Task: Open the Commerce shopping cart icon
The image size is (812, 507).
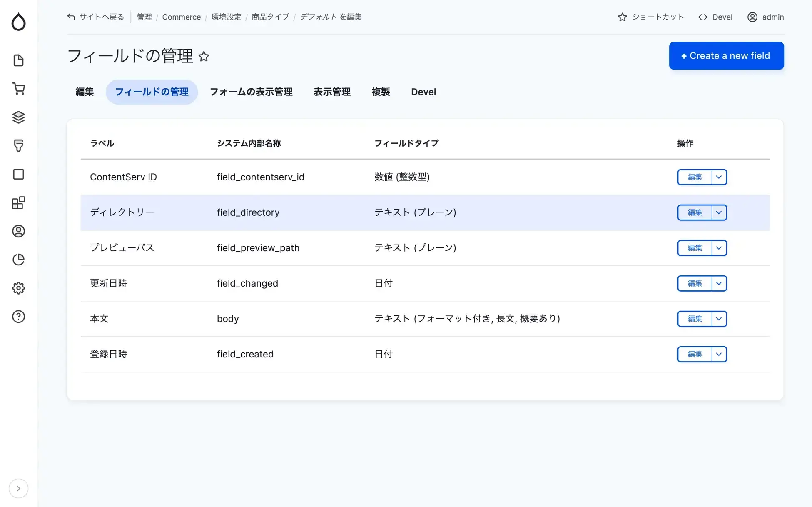Action: 18,89
